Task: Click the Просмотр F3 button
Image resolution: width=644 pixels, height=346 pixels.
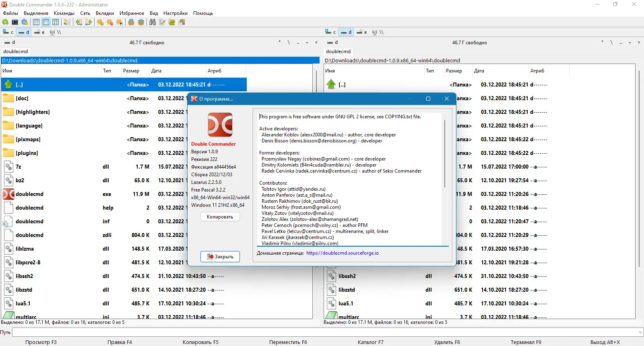Action: [x=41, y=342]
